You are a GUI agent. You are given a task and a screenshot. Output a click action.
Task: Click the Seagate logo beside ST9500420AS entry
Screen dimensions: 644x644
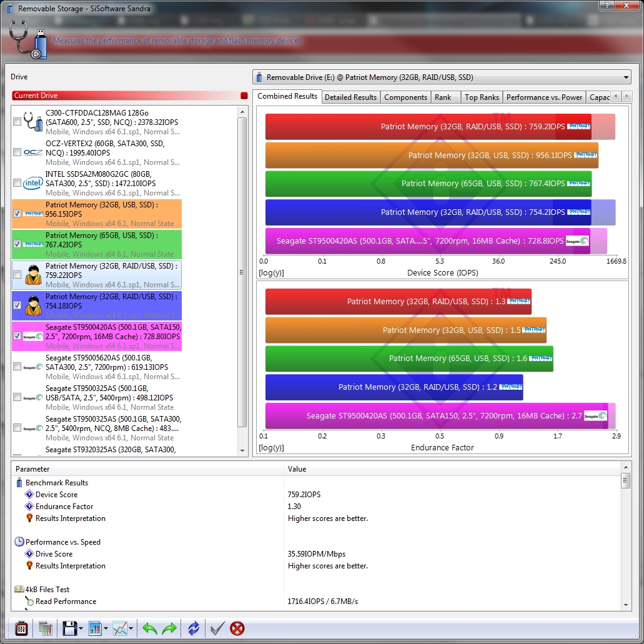tap(33, 337)
